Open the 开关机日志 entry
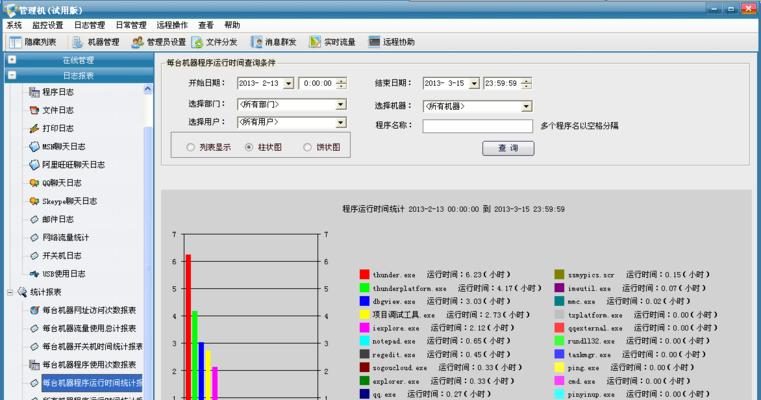 click(x=55, y=256)
